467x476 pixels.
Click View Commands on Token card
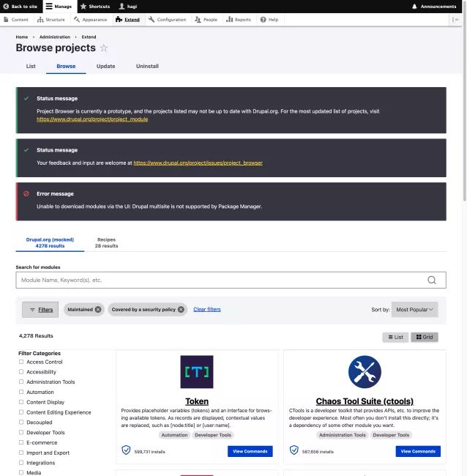click(250, 451)
